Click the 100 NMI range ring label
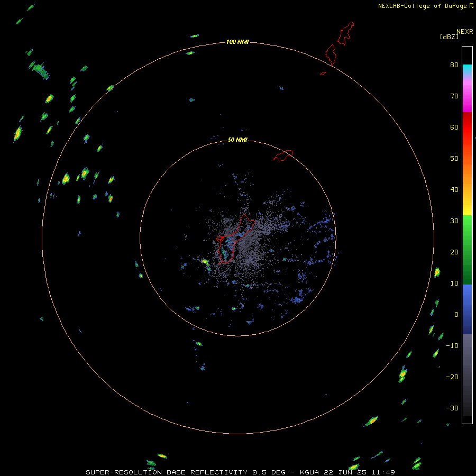 click(x=237, y=42)
